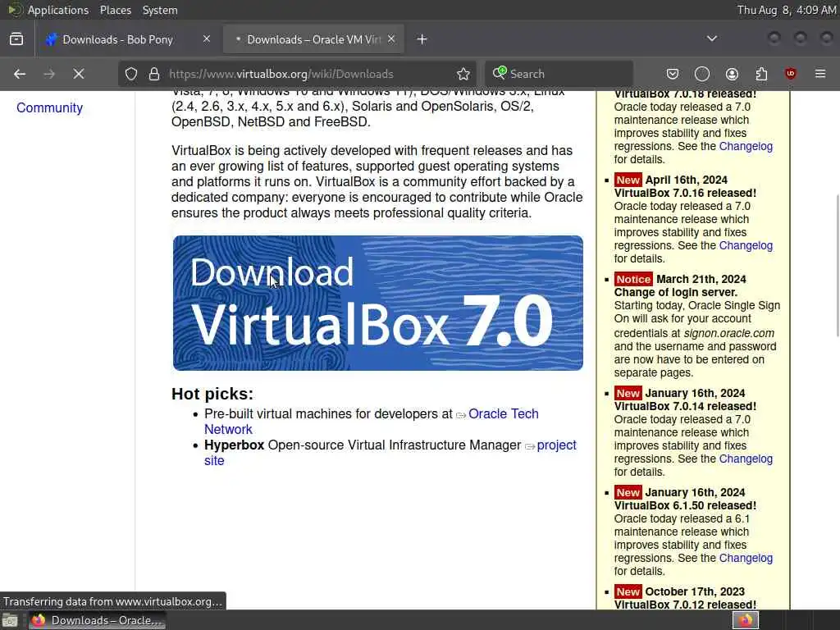The width and height of the screenshot is (840, 630).
Task: Click the clock showing Thu Aug 8, 4:09 AM
Action: pos(787,10)
